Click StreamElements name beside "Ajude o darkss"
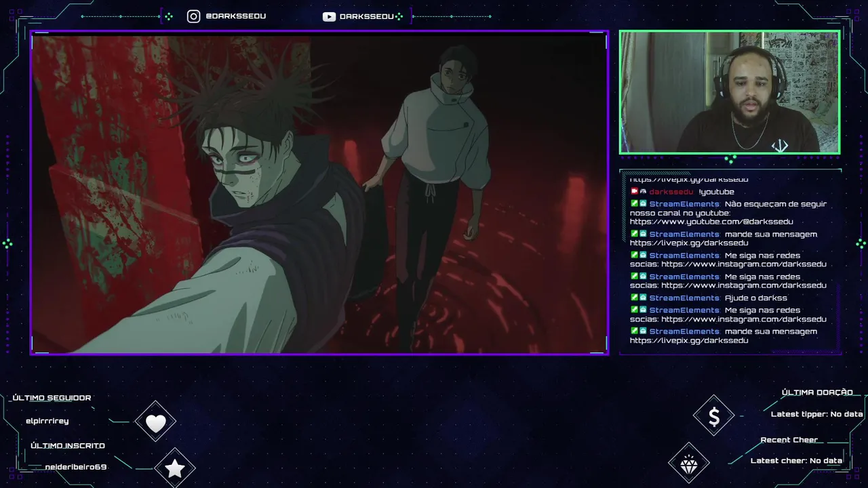This screenshot has width=868, height=488. pyautogui.click(x=684, y=298)
